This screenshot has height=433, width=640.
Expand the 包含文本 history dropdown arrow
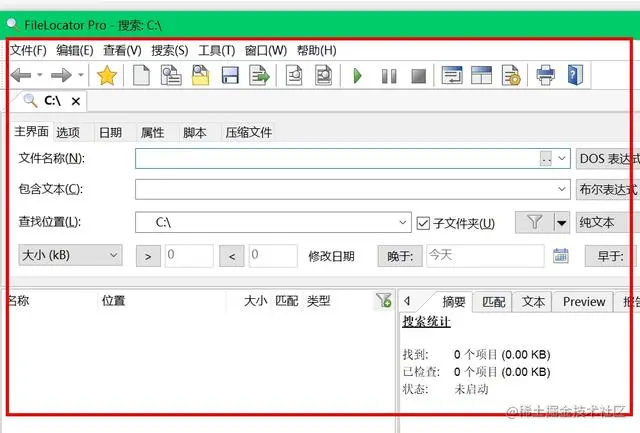[562, 189]
